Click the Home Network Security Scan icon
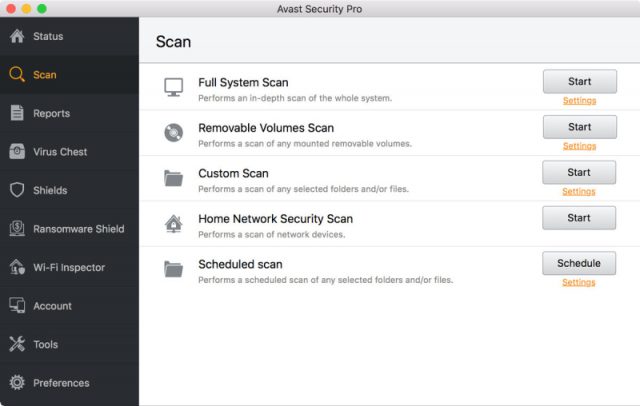 coord(173,224)
